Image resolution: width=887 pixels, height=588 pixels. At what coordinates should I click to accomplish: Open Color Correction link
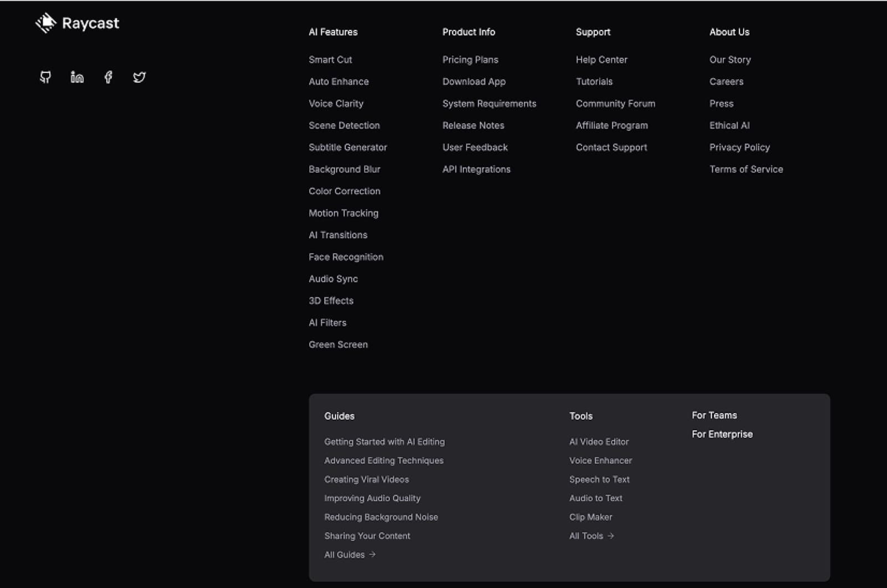(344, 191)
